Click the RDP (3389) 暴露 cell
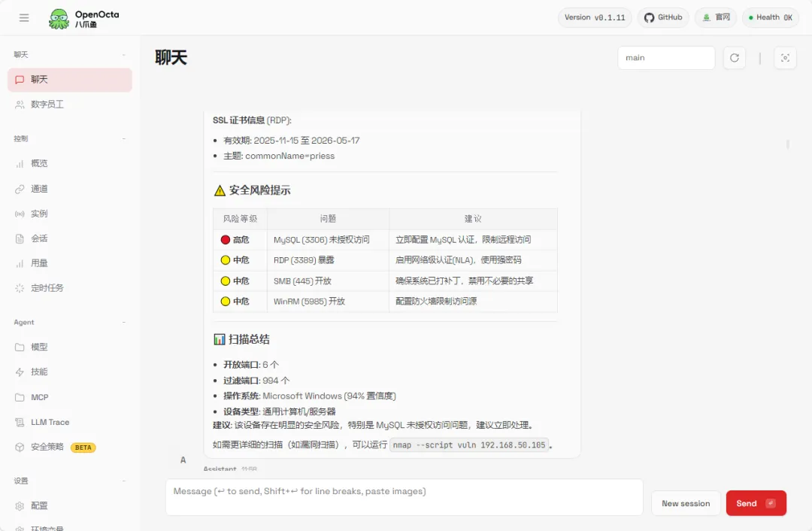This screenshot has width=812, height=531. click(x=328, y=260)
